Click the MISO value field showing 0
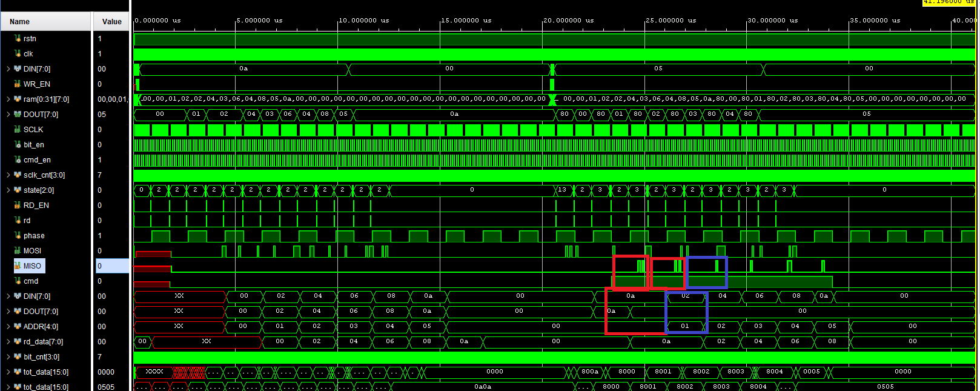Screen dimensions: 980x391 click(112, 266)
